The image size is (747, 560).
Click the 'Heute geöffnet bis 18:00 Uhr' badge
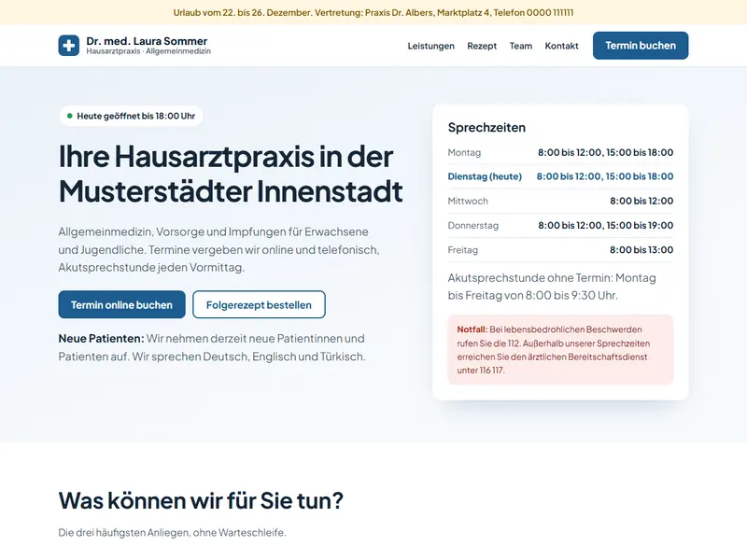click(131, 116)
